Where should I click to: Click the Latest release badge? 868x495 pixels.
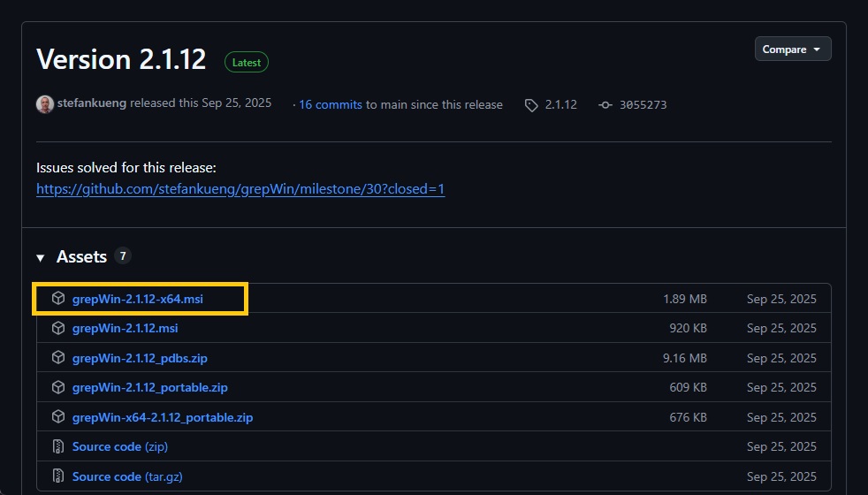coord(247,63)
